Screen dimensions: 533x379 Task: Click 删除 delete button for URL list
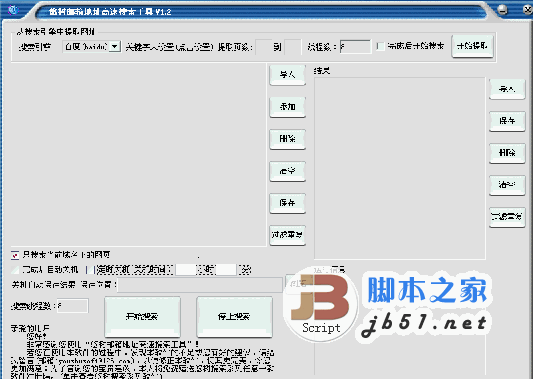pos(288,139)
